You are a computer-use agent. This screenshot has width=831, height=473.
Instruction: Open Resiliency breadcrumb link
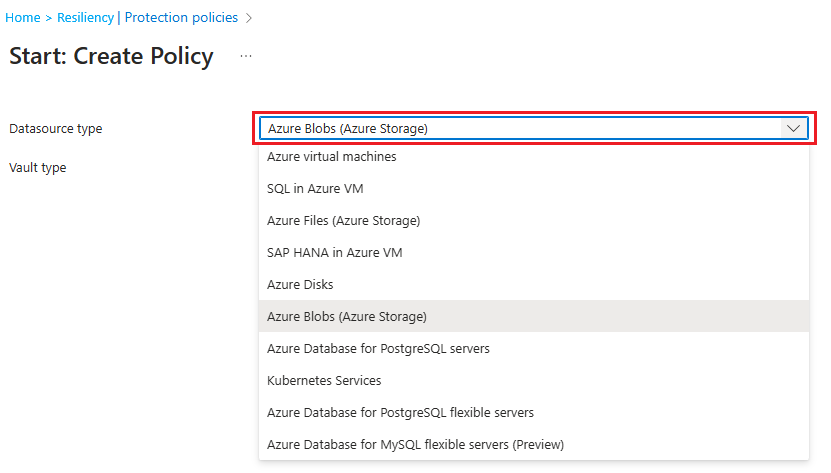tap(84, 18)
